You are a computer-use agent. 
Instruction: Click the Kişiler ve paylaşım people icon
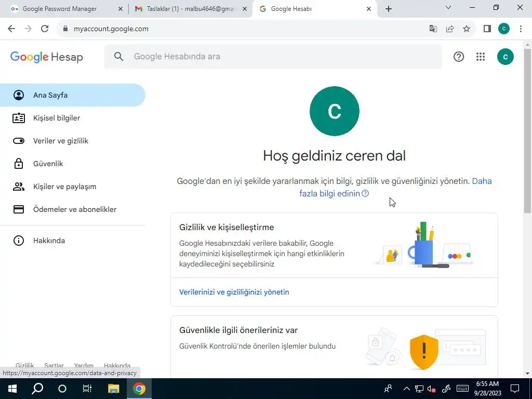(19, 187)
